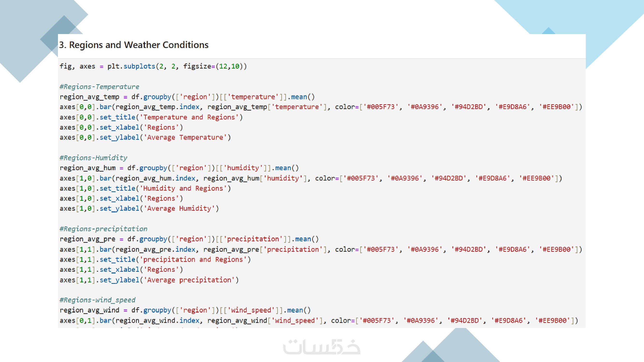Click the #Regions-precipitation comment

(x=103, y=229)
